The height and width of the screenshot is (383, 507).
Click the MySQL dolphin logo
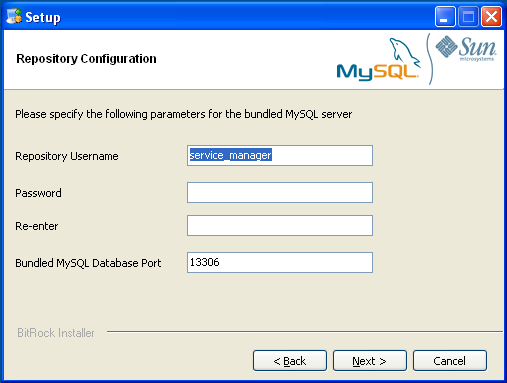click(x=379, y=59)
